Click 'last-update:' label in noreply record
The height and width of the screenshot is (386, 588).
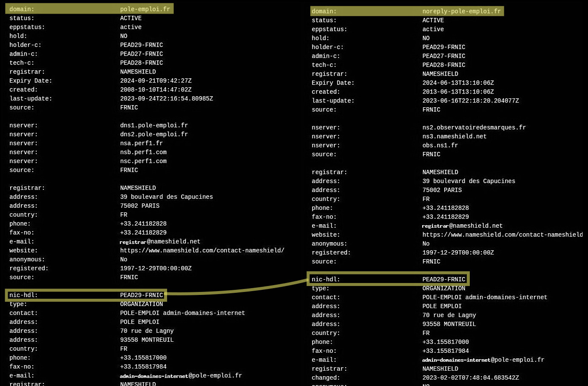pyautogui.click(x=333, y=100)
